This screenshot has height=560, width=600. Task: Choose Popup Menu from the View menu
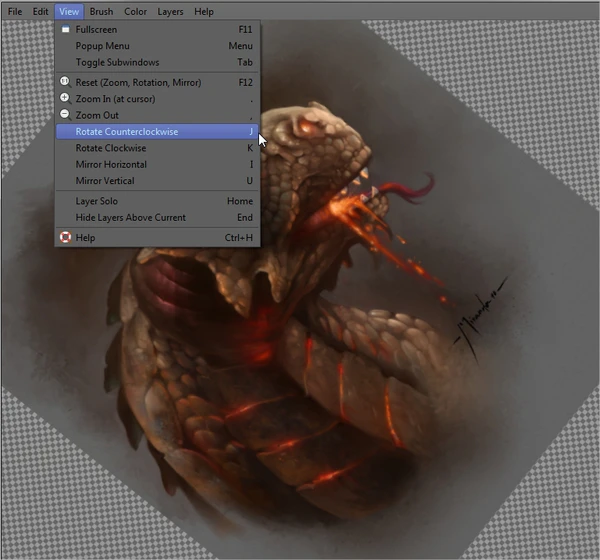click(103, 46)
